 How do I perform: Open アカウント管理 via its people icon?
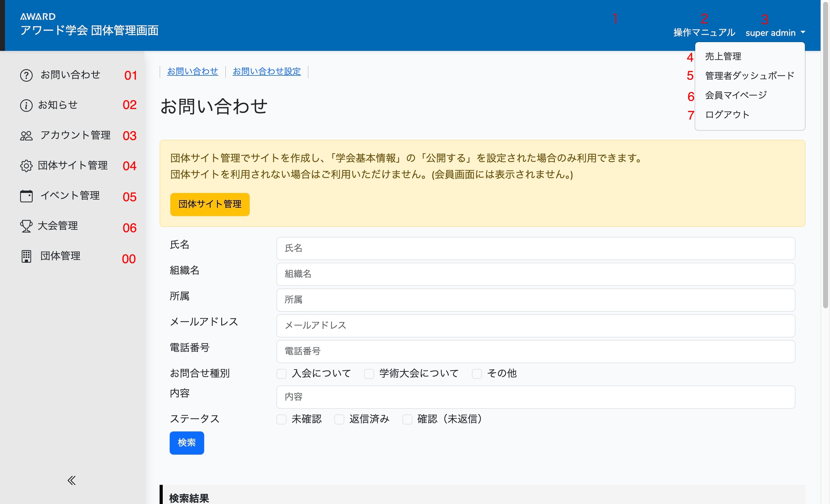pyautogui.click(x=26, y=136)
